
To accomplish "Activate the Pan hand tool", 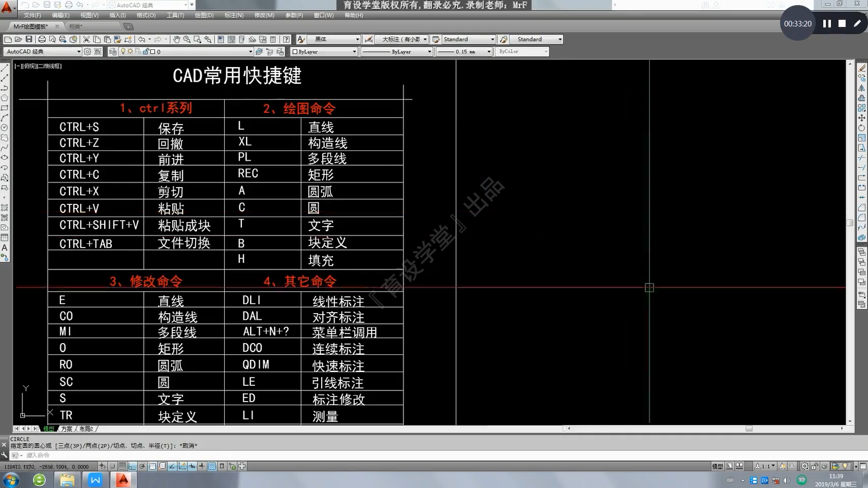I will click(x=176, y=39).
